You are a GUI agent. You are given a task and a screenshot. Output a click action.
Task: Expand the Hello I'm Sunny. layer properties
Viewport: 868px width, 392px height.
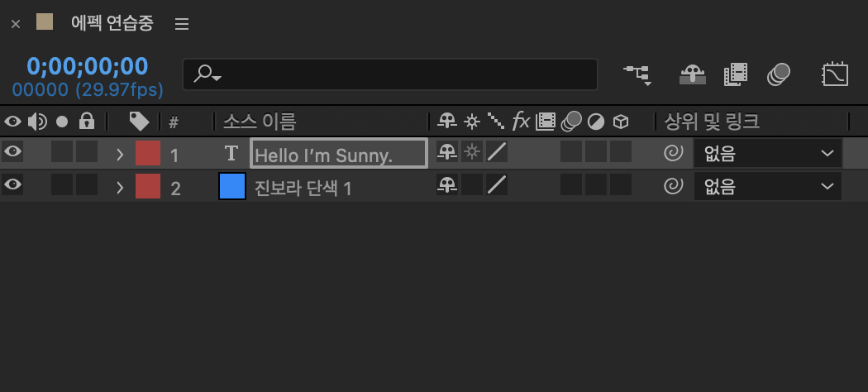pyautogui.click(x=120, y=155)
